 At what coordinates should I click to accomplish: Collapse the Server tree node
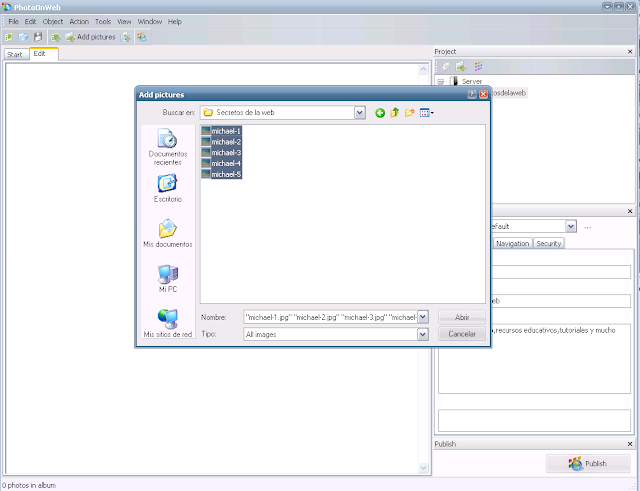pos(441,81)
